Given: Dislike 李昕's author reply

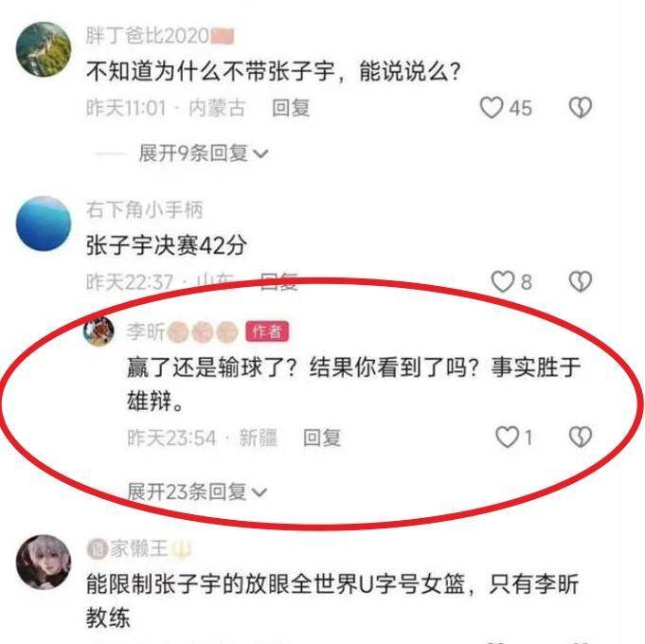Looking at the screenshot, I should coord(580,437).
